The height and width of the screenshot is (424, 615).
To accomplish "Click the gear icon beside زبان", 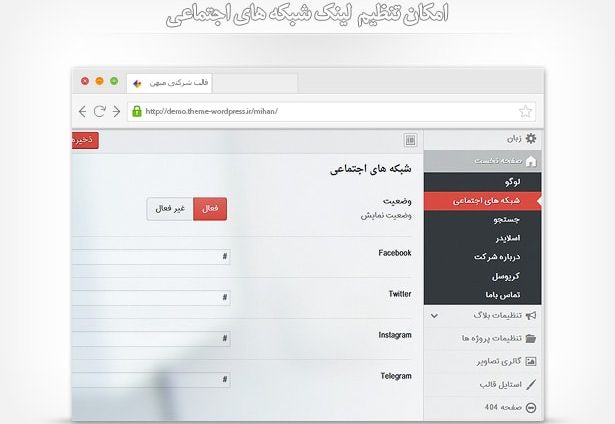I will coord(531,139).
